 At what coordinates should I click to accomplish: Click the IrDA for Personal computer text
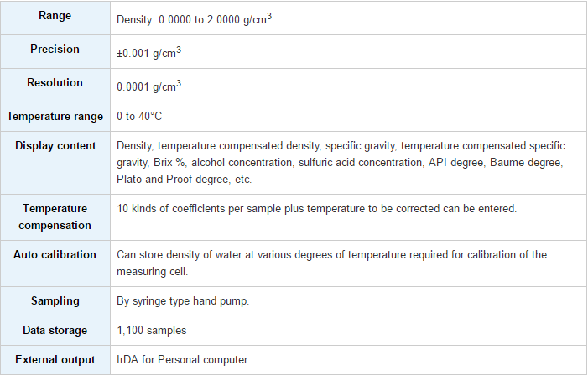[x=182, y=359]
